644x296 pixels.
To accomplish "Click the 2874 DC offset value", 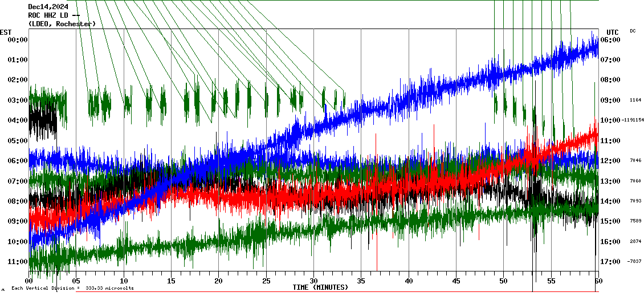I will (x=635, y=242).
